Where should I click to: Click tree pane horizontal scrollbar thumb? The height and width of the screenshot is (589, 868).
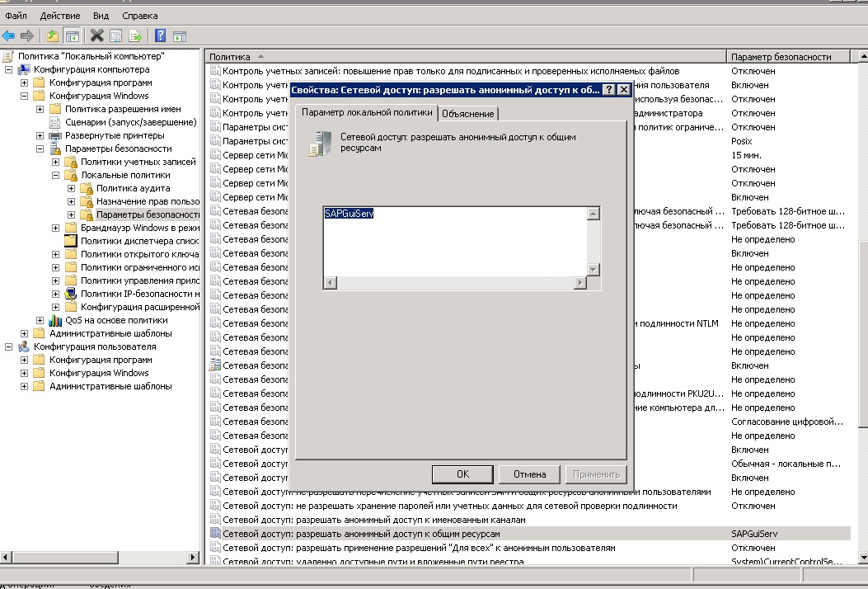tap(65, 557)
